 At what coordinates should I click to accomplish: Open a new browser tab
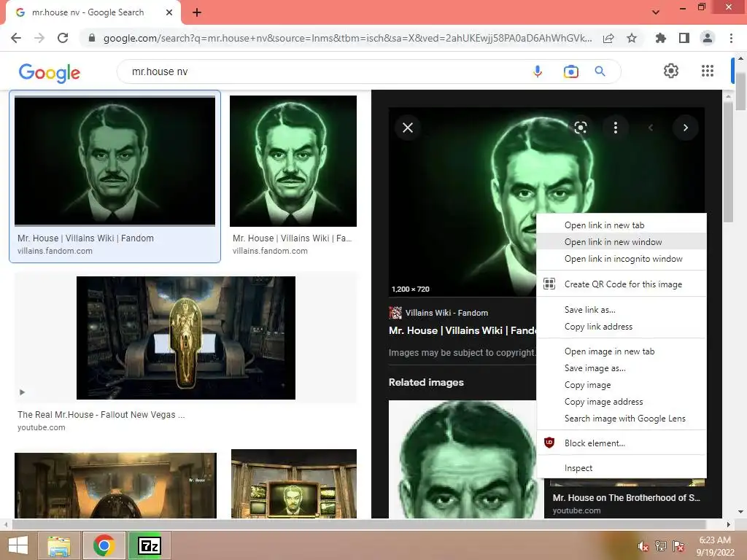pos(197,13)
